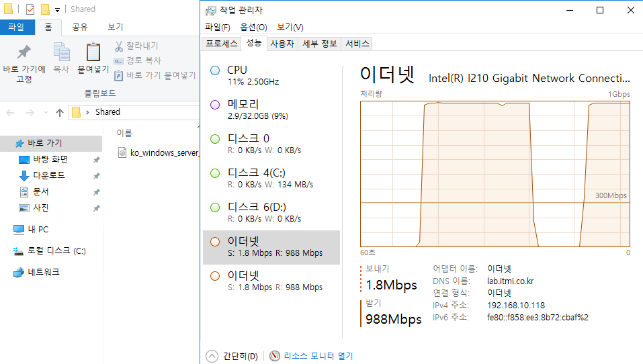643x364 pixels.
Task: Click the Task Manager title bar icon
Action: coord(211,10)
